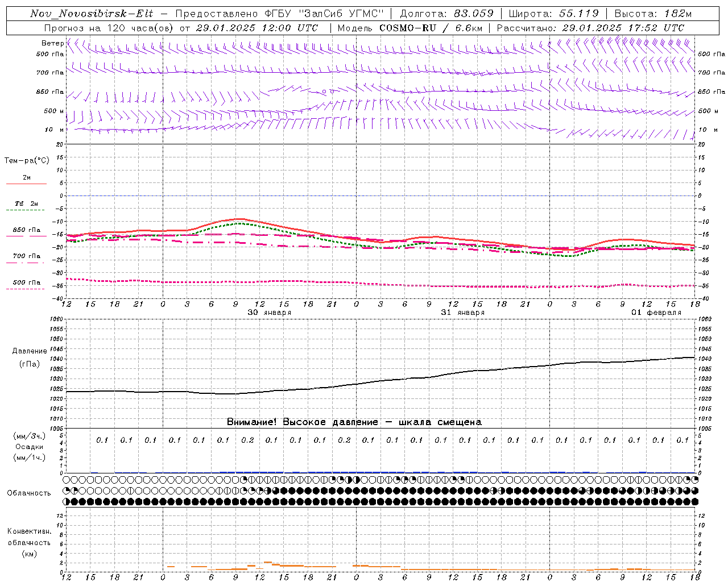Screen dimensions: 728x582
Task: Click the elevation text Высота: 182м
Action: 653,14
